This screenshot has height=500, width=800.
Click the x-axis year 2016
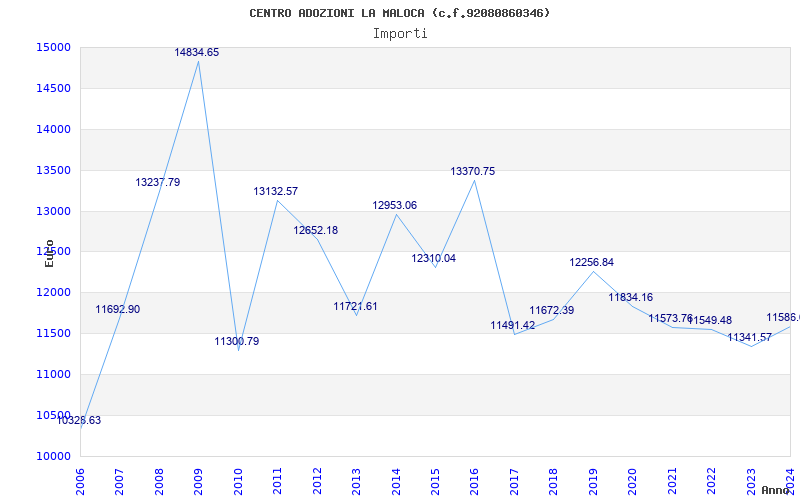[474, 481]
